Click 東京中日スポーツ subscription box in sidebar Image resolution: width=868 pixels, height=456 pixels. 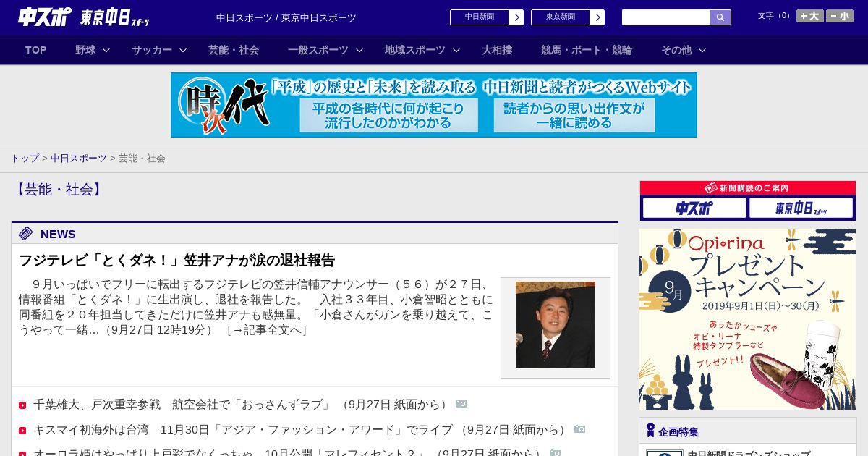coord(801,208)
